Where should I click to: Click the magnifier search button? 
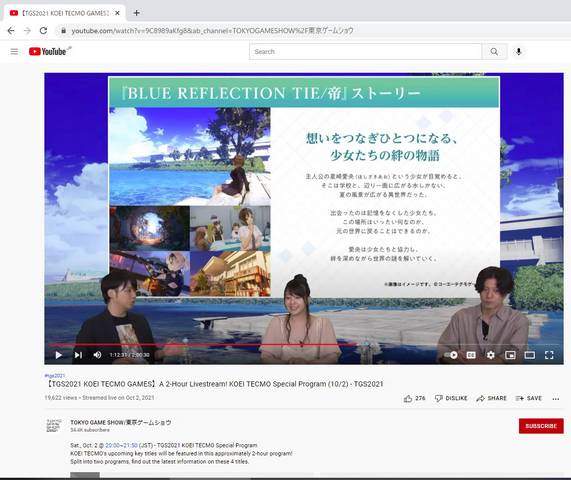pos(494,52)
